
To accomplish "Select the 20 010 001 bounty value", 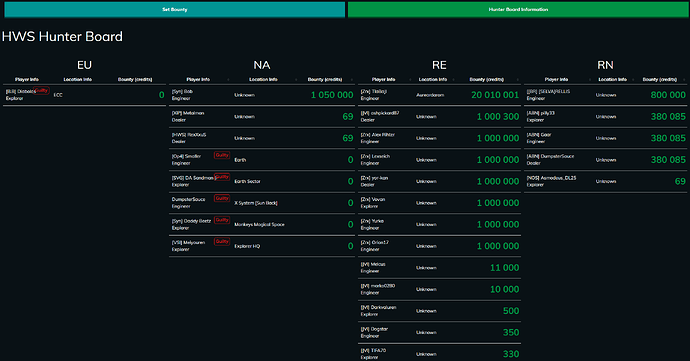I will pyautogui.click(x=495, y=95).
